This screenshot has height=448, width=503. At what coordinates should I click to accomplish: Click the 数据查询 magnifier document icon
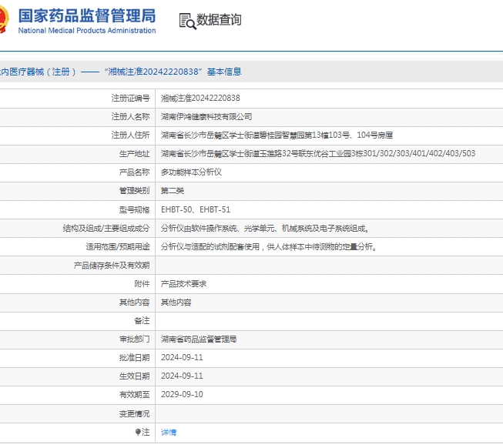point(186,21)
